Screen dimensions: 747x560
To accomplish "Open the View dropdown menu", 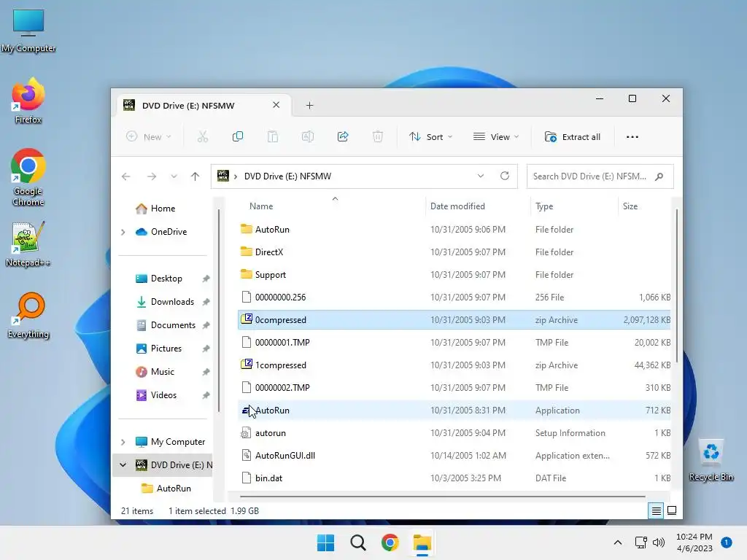I will tap(496, 136).
